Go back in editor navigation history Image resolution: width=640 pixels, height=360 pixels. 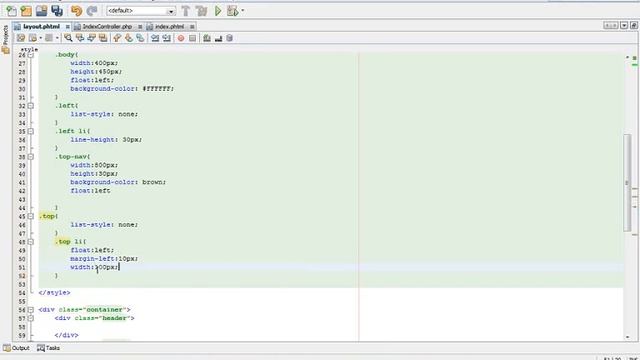pyautogui.click(x=33, y=38)
